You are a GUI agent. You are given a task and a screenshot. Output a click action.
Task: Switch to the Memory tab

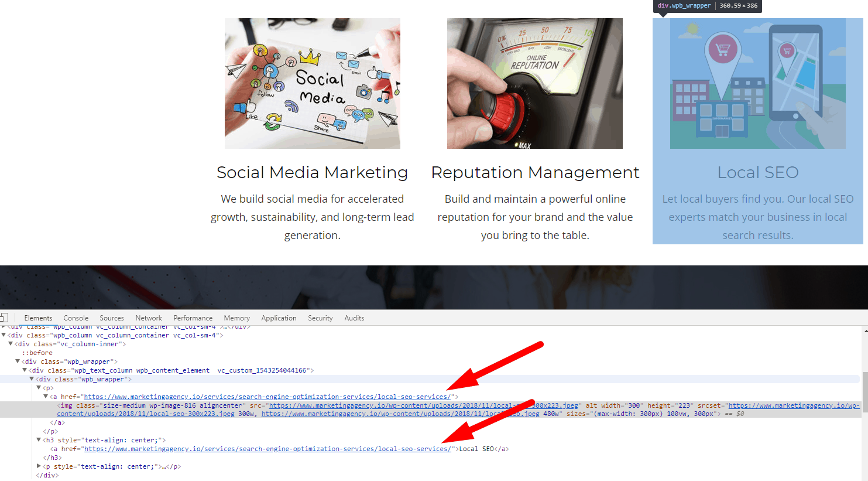coord(236,318)
